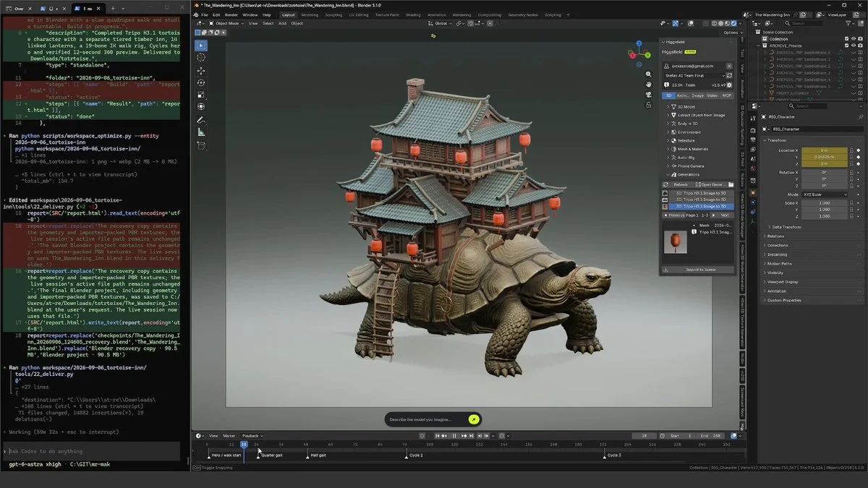Toggle preview range with the clock icon
Screen dimensions: 868x488
(x=662, y=436)
